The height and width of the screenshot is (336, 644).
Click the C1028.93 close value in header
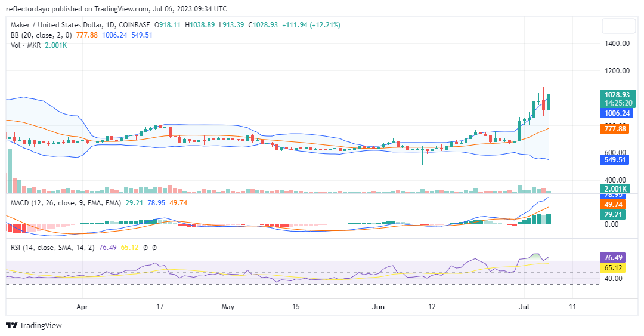point(263,25)
